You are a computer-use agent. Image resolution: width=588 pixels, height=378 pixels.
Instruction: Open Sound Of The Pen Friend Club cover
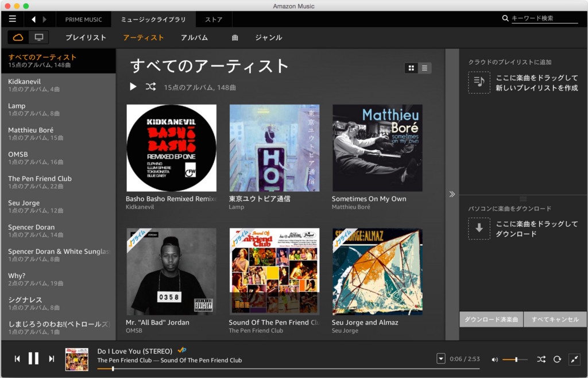(x=274, y=272)
